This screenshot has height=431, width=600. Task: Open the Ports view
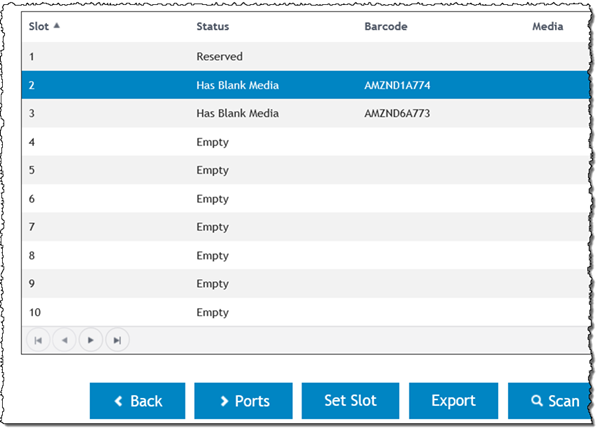click(243, 401)
